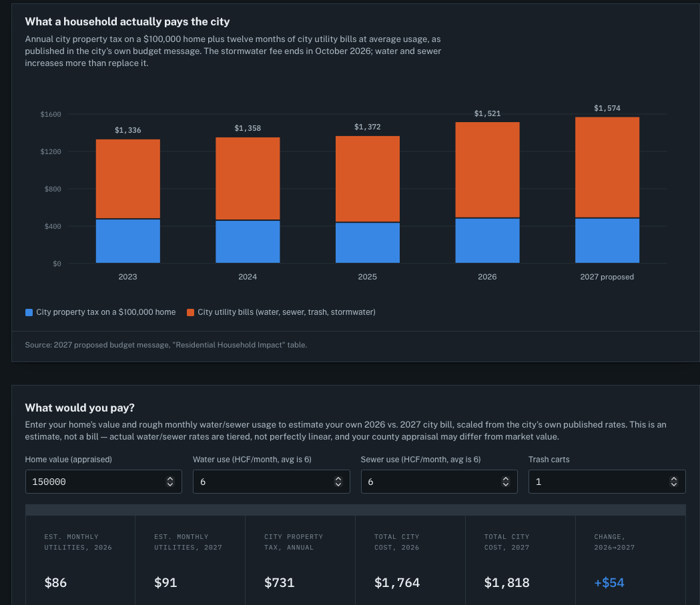Click the 'CITY PROPERTY TAX, ANNUAL' card label
Viewport: 700px width, 605px height.
tap(294, 542)
